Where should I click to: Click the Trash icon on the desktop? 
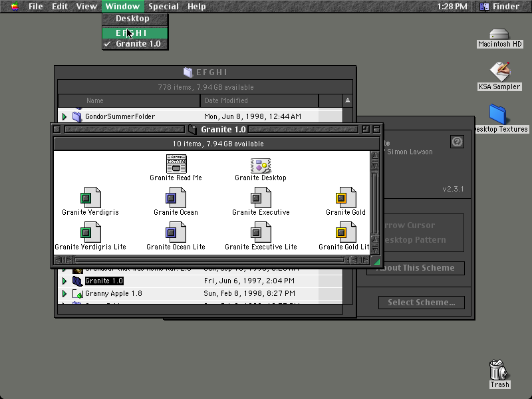tap(499, 370)
